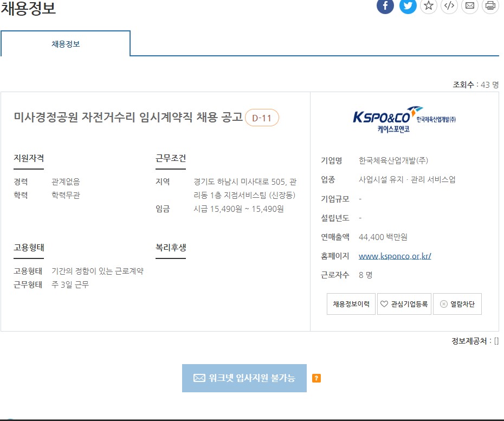Viewport: 504px width, 421px height.
Task: Click 기간의 정함이 있는 근로계약 text
Action: (x=98, y=271)
